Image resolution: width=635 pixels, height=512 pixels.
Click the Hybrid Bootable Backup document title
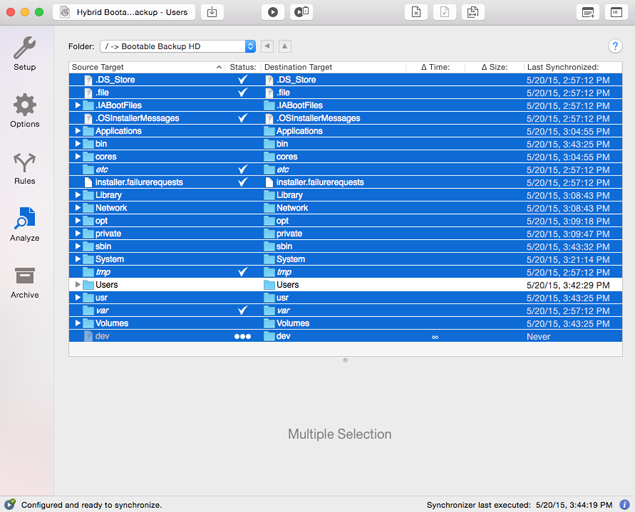(x=124, y=12)
